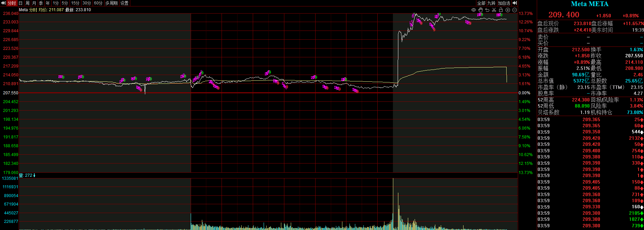Image resolution: width=644 pixels, height=230 pixels.
Task: Switch to the 年 yearly chart tab
Action: click(x=48, y=3)
